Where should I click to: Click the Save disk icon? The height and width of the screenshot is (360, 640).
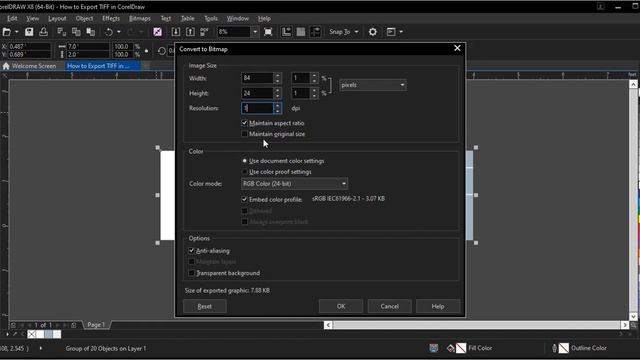[x=29, y=32]
